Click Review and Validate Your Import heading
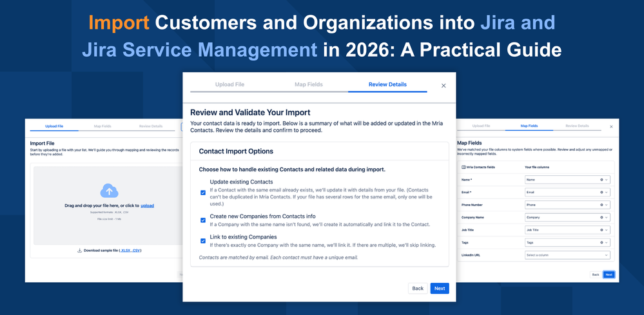Image resolution: width=644 pixels, height=315 pixels. point(251,112)
